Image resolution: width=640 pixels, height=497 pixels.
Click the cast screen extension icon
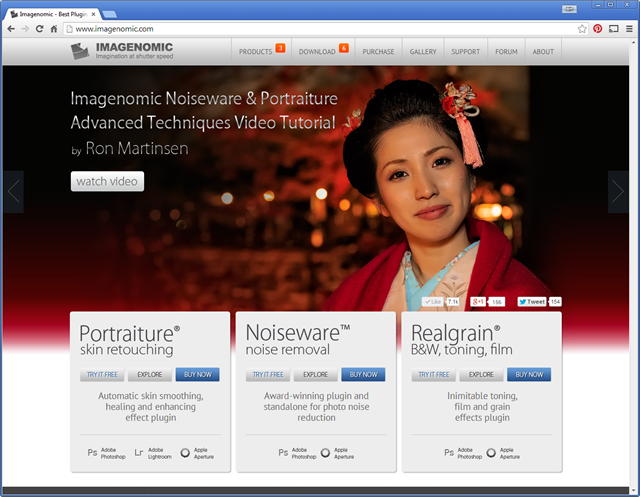(x=613, y=29)
